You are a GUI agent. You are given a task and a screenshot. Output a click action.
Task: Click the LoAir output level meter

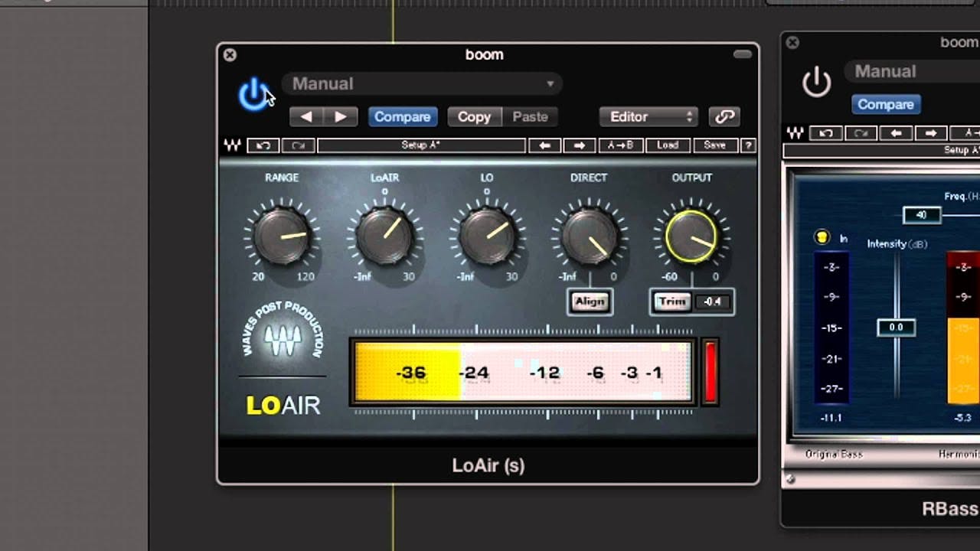(523, 372)
